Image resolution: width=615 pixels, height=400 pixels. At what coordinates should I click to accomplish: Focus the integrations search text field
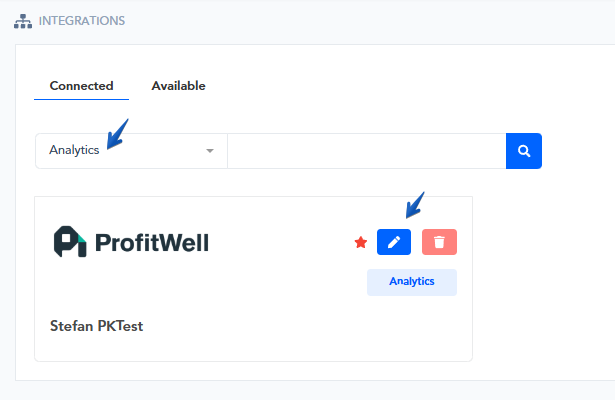(x=366, y=151)
